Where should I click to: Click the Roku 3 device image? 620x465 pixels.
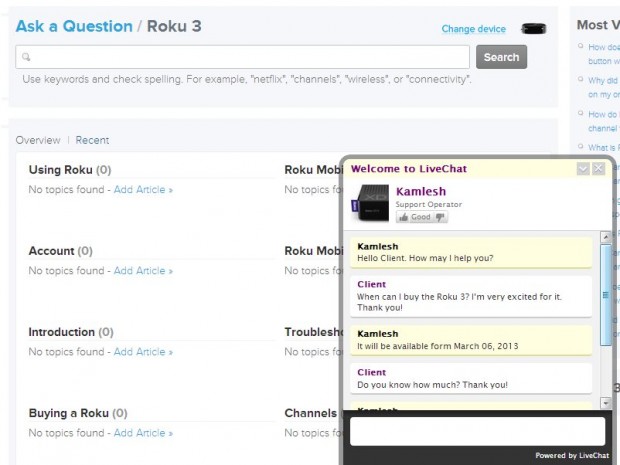[534, 28]
